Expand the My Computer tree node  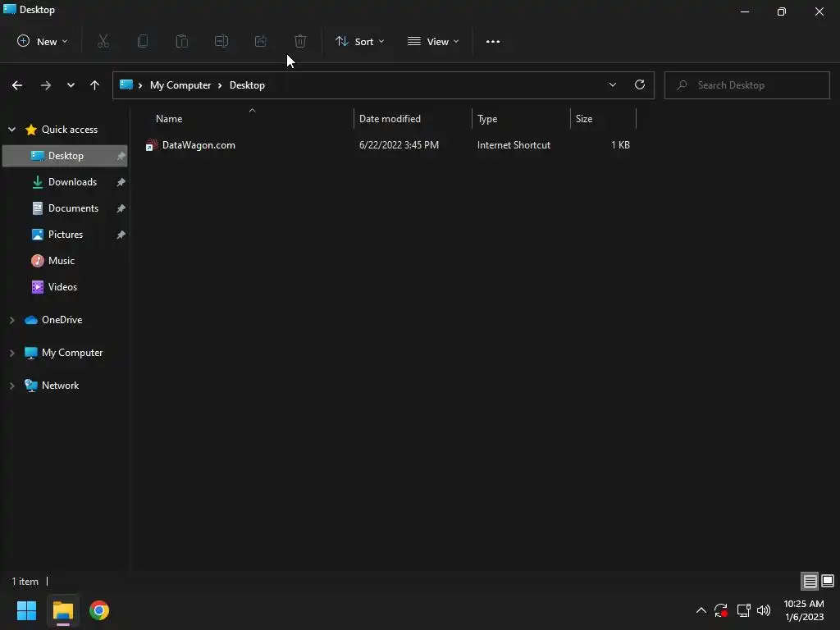click(x=11, y=353)
